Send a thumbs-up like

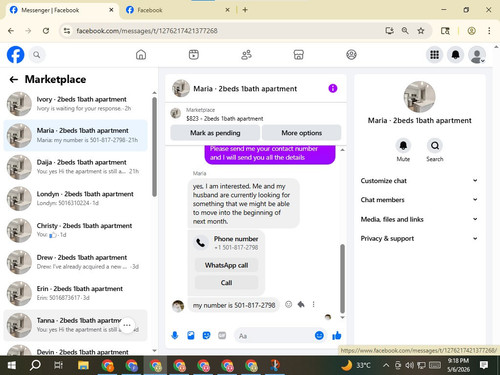(x=337, y=335)
